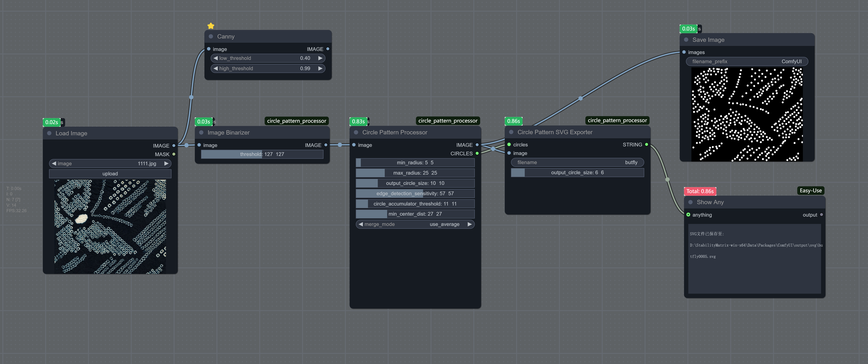
Task: Click the white dots output preview image
Action: 747,115
